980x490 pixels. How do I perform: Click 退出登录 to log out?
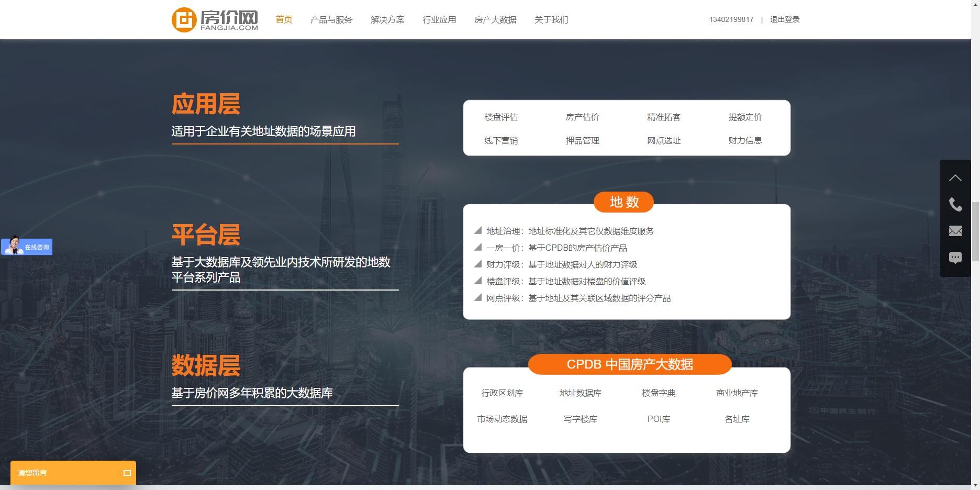click(x=784, y=20)
